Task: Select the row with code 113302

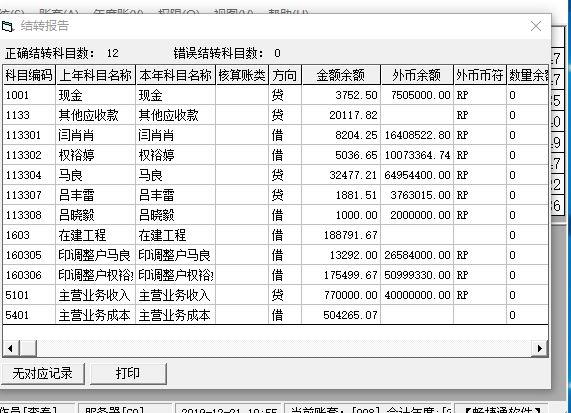Action: click(276, 156)
